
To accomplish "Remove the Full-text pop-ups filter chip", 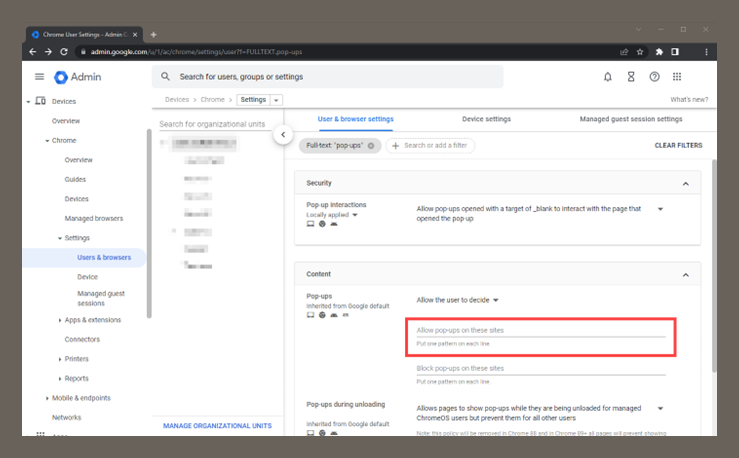I will [x=371, y=146].
